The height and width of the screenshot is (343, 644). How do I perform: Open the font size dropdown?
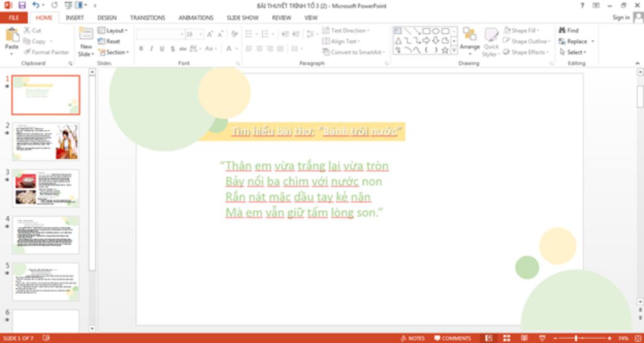tap(201, 35)
